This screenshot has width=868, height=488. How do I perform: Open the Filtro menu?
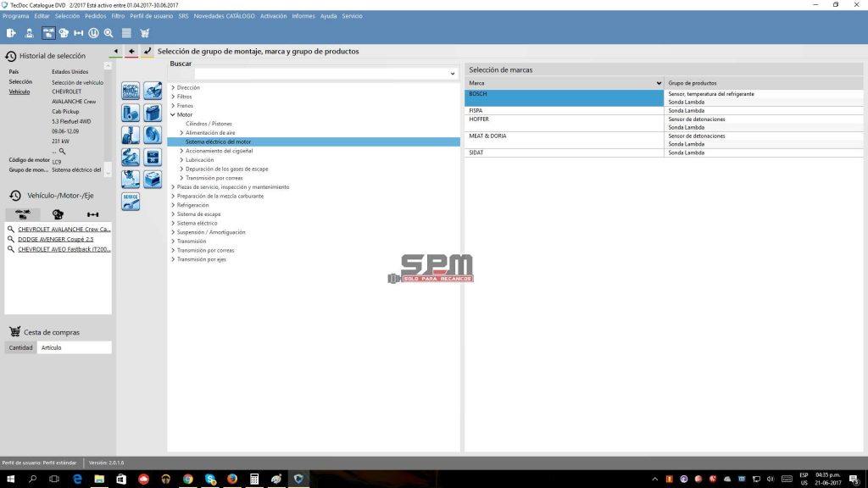click(118, 16)
